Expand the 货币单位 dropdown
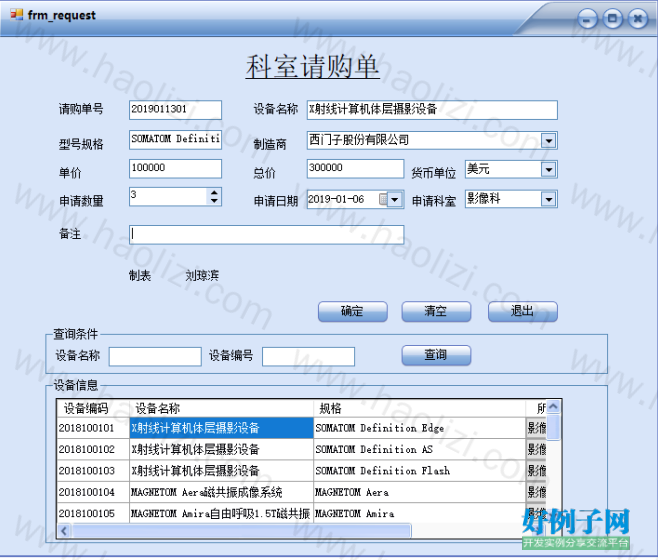 [x=548, y=170]
